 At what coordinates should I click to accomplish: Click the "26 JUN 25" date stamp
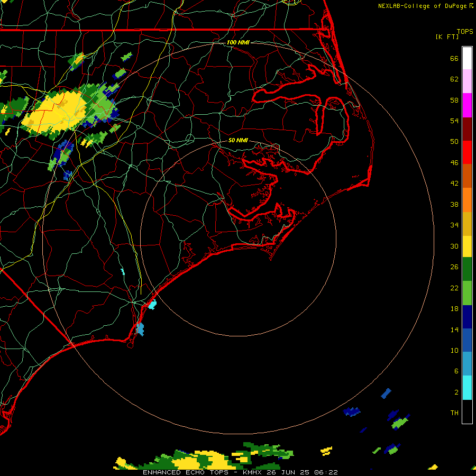coord(288,472)
